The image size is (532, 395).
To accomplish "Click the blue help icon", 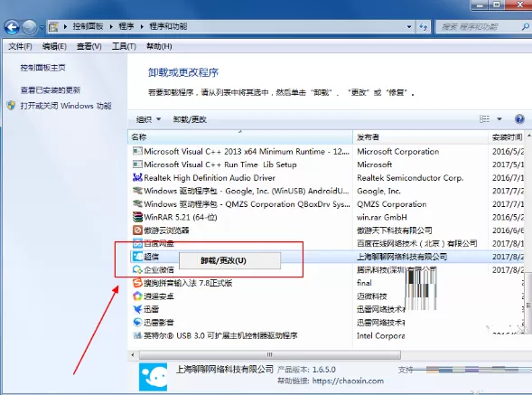I will pos(519,119).
